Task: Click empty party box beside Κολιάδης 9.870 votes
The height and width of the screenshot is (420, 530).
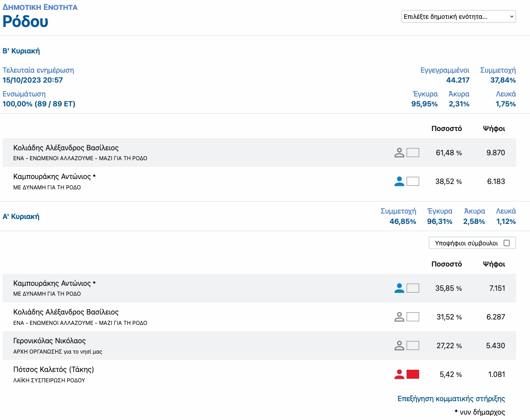Action: (x=413, y=153)
